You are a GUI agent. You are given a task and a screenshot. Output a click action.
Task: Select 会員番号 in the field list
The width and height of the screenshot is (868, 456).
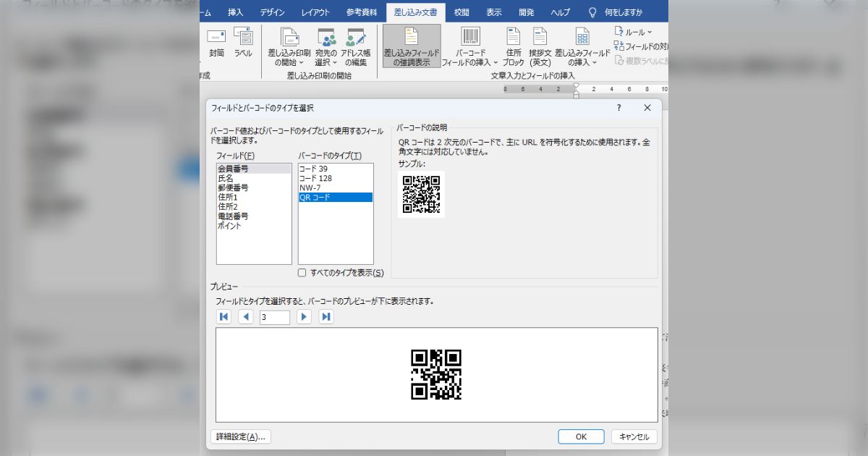click(254, 169)
